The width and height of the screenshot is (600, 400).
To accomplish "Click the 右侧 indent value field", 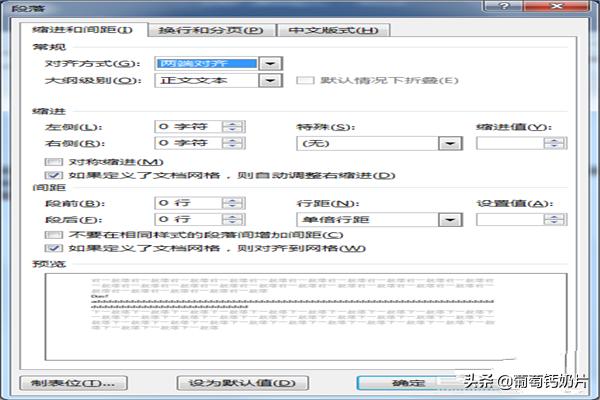I will (x=188, y=143).
